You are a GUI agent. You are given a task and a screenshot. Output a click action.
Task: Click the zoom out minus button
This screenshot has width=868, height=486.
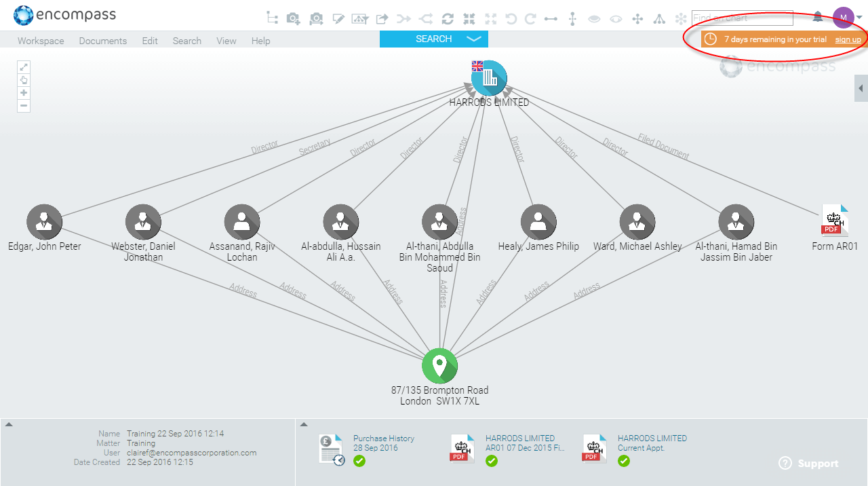point(24,106)
